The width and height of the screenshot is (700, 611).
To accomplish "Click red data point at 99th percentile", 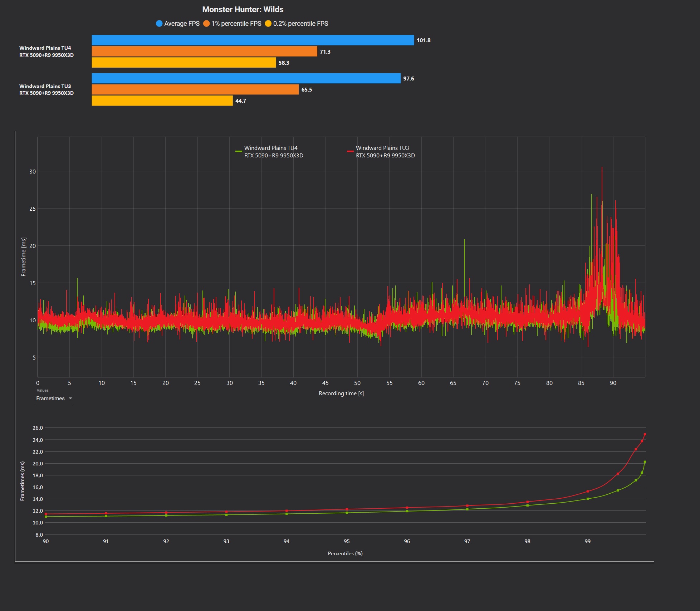I will 588,492.
